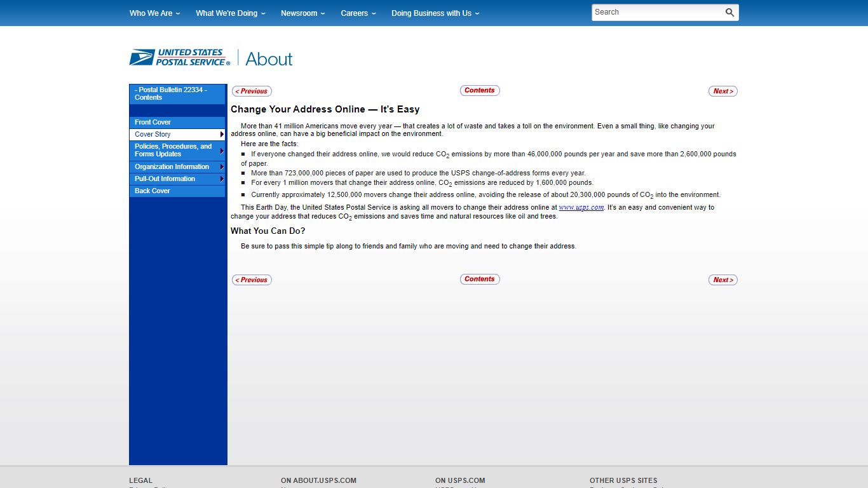Open the Doing Business with Us menu
868x488 pixels.
(435, 13)
